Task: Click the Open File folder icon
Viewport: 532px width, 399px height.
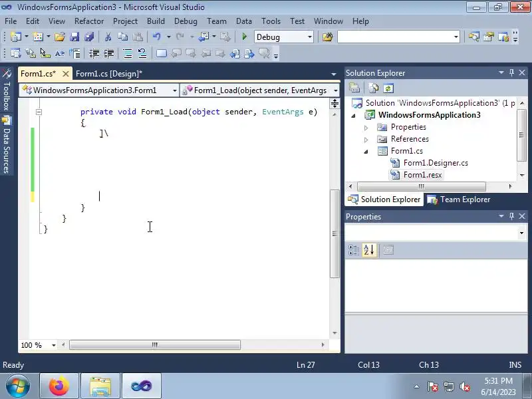Action: pyautogui.click(x=60, y=37)
